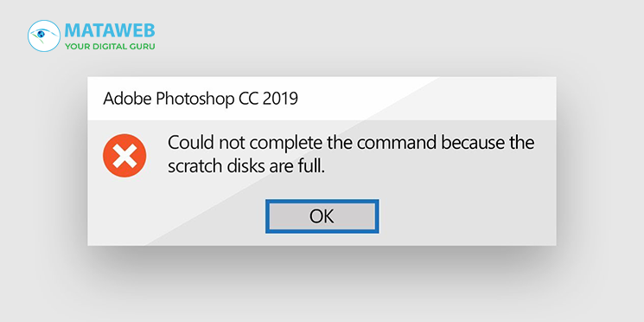The height and width of the screenshot is (322, 644).
Task: Click the word Adobe in the title
Action: pyautogui.click(x=127, y=99)
